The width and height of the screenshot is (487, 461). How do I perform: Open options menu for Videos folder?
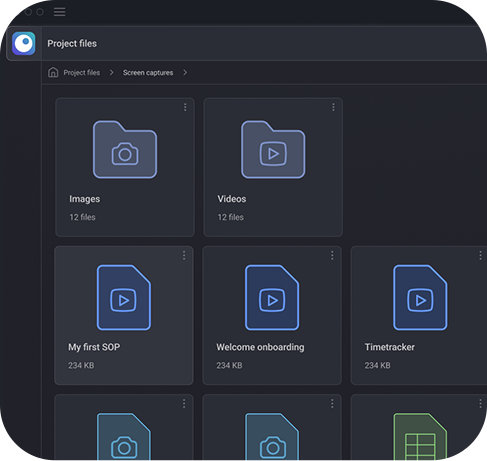pos(333,107)
